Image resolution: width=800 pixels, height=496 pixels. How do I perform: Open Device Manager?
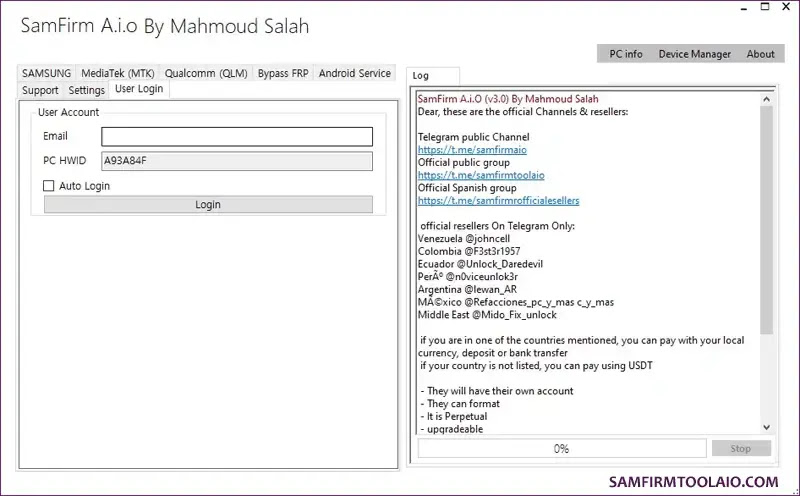click(x=694, y=54)
